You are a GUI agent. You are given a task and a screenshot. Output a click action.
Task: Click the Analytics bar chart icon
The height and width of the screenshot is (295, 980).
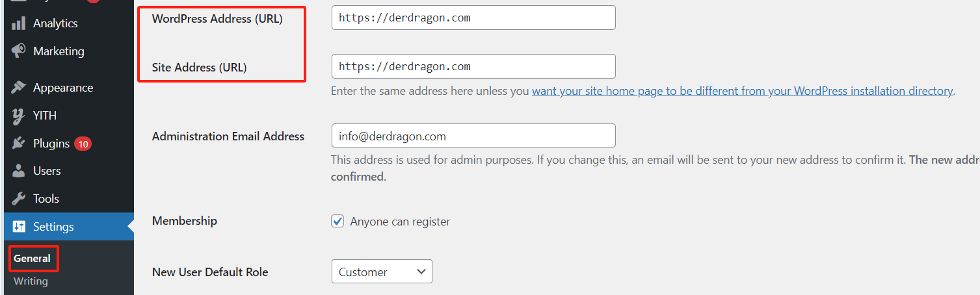coord(18,23)
